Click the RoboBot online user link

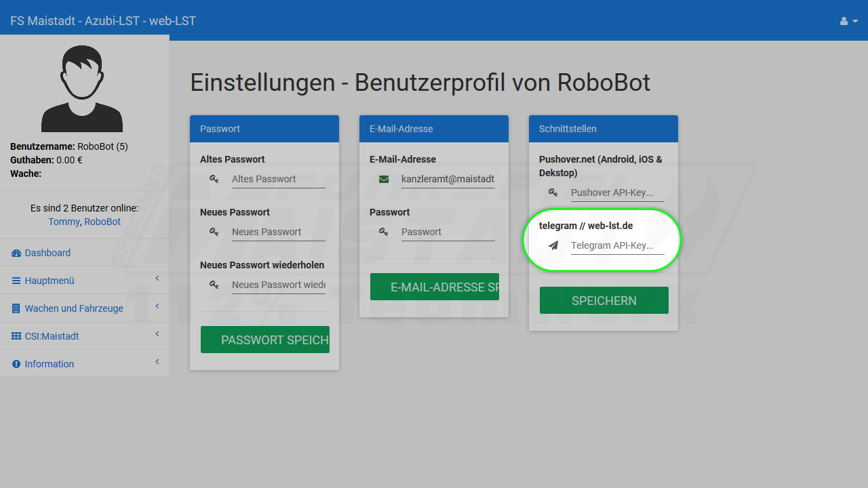102,222
